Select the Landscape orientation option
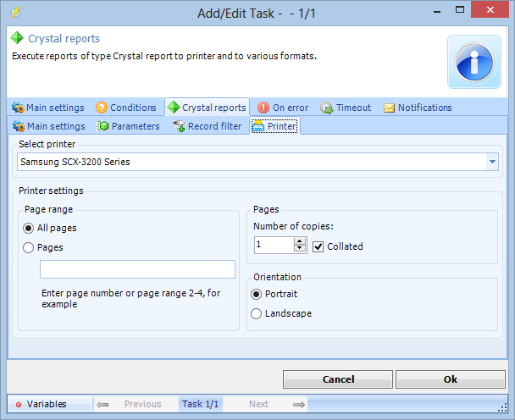The image size is (515, 420). click(257, 313)
